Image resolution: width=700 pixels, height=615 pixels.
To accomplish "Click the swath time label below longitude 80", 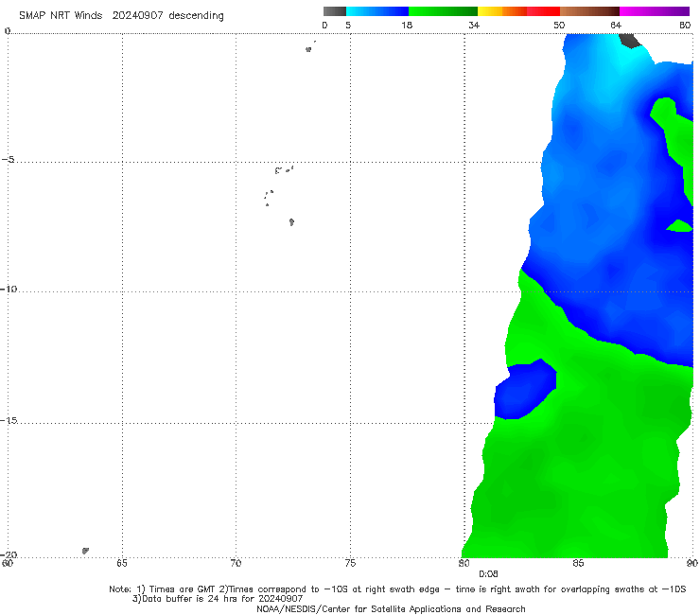I will tap(488, 574).
